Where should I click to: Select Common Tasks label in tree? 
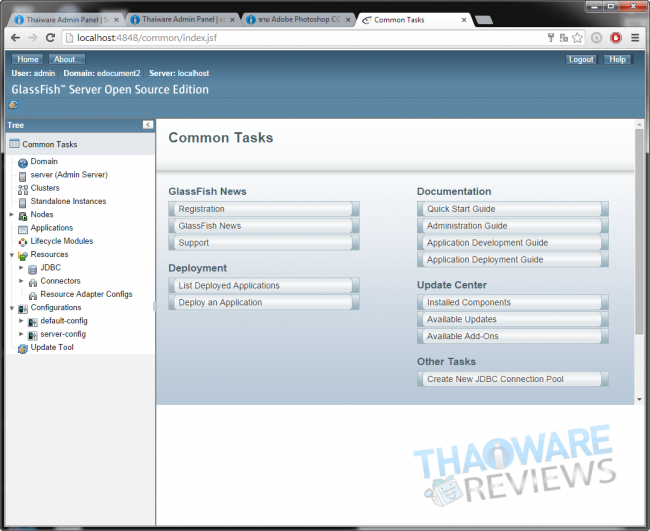click(50, 144)
